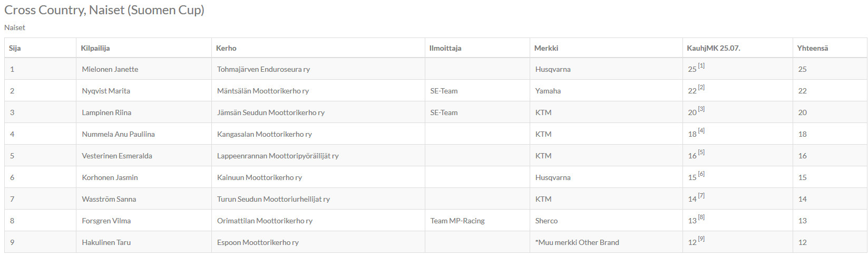This screenshot has width=868, height=255.
Task: Click footnote [1] beside 25 points
Action: [701, 66]
